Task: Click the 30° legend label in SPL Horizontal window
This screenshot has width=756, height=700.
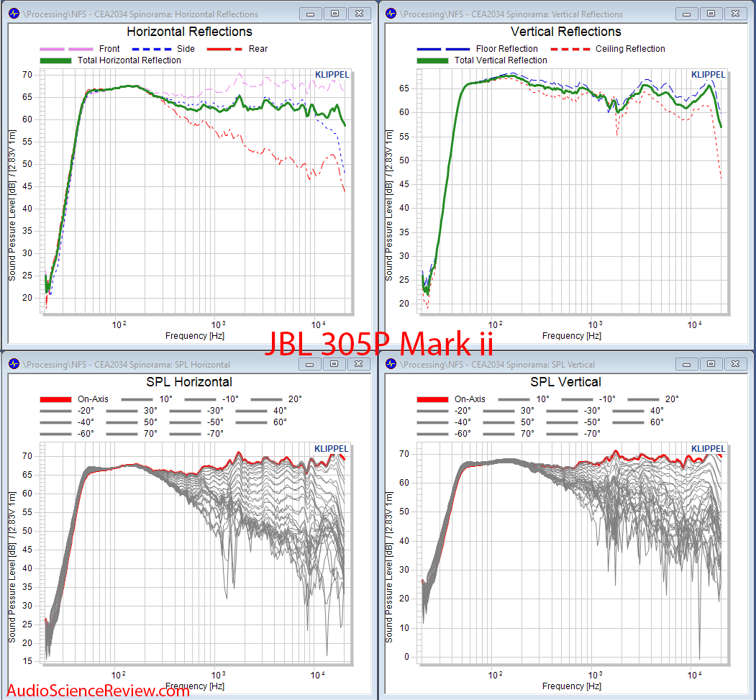Action: (150, 411)
